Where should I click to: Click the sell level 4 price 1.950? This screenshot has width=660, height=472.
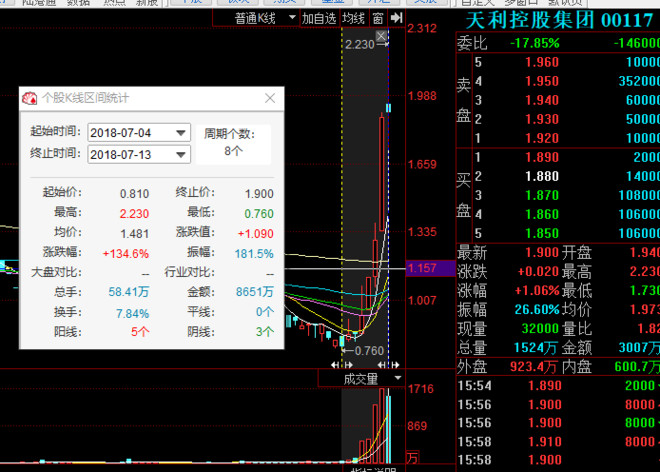(x=542, y=81)
